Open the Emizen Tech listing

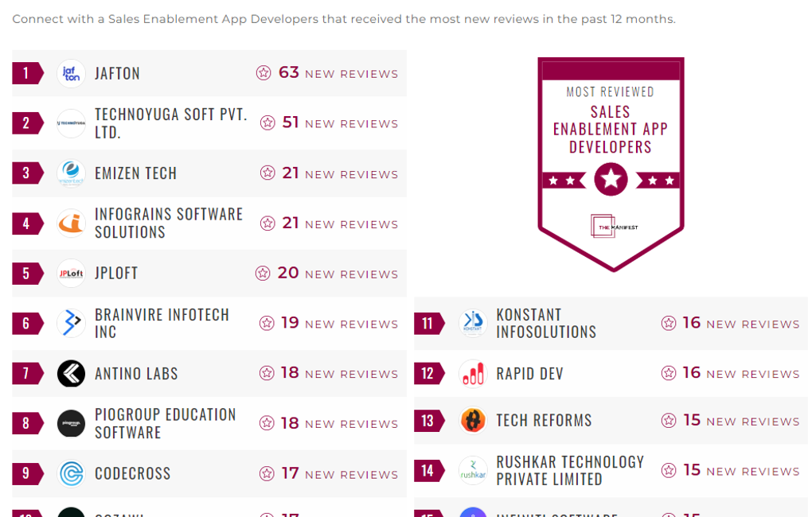pos(135,173)
